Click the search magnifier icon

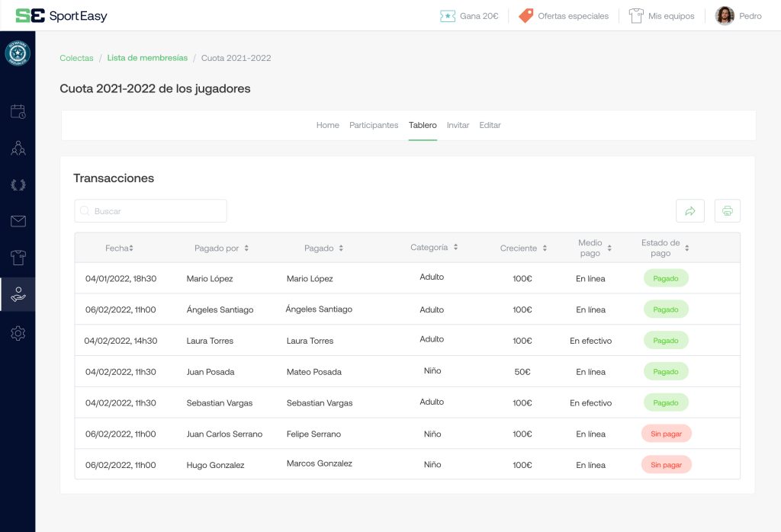coord(85,211)
